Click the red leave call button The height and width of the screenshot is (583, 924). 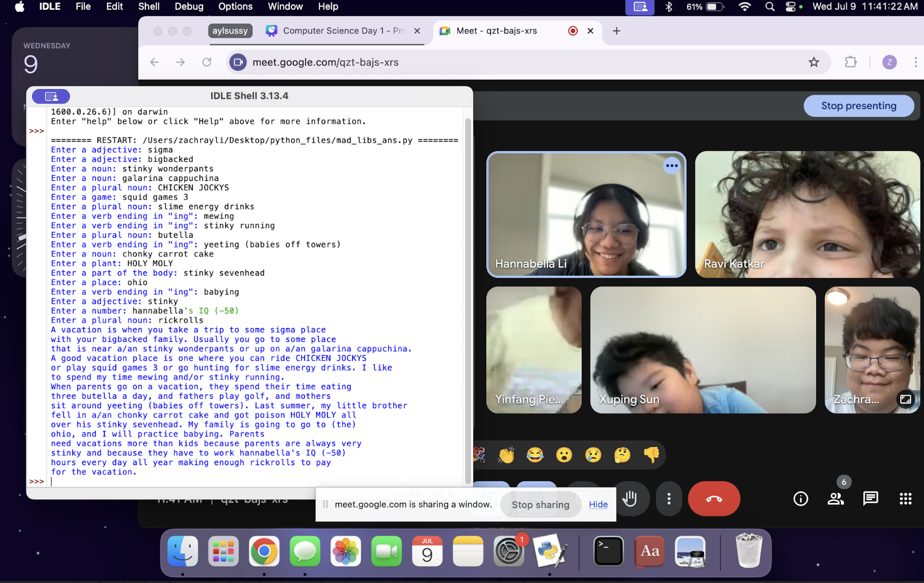pyautogui.click(x=714, y=499)
